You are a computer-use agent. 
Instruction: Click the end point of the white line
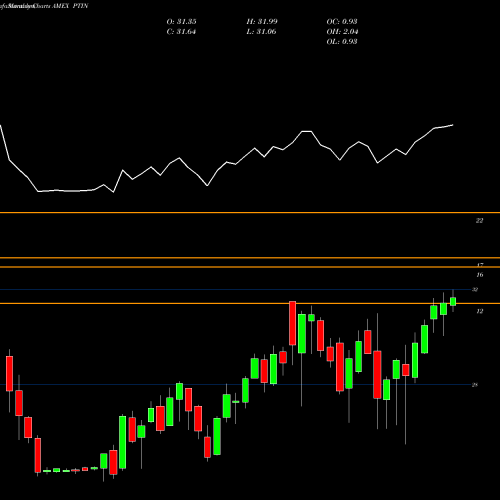tap(453, 125)
